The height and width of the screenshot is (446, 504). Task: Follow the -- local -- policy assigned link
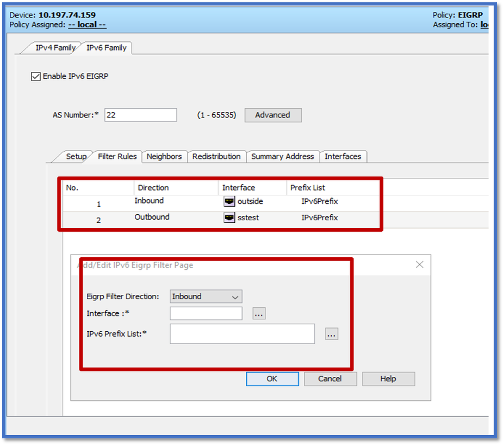tap(87, 25)
